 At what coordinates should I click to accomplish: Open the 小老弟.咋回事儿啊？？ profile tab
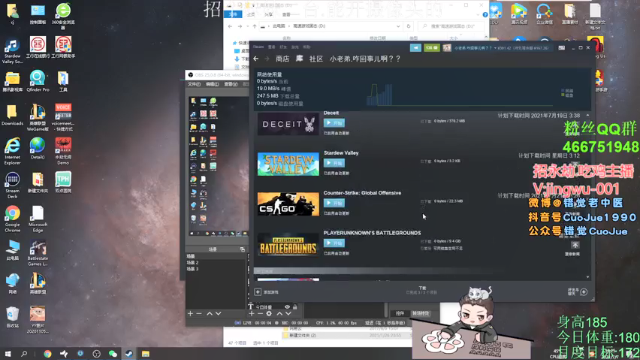click(x=365, y=59)
